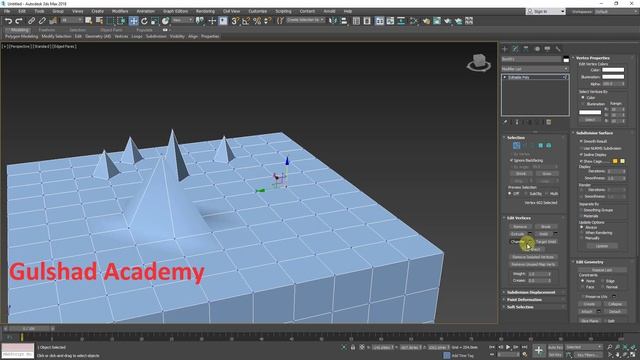Select the Vertex sub-object level icon

516,146
